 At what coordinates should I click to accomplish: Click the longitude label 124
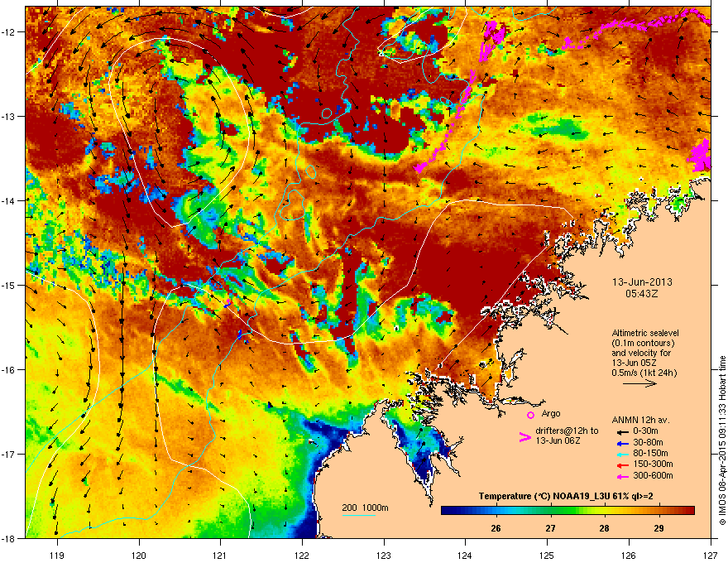[x=465, y=555]
